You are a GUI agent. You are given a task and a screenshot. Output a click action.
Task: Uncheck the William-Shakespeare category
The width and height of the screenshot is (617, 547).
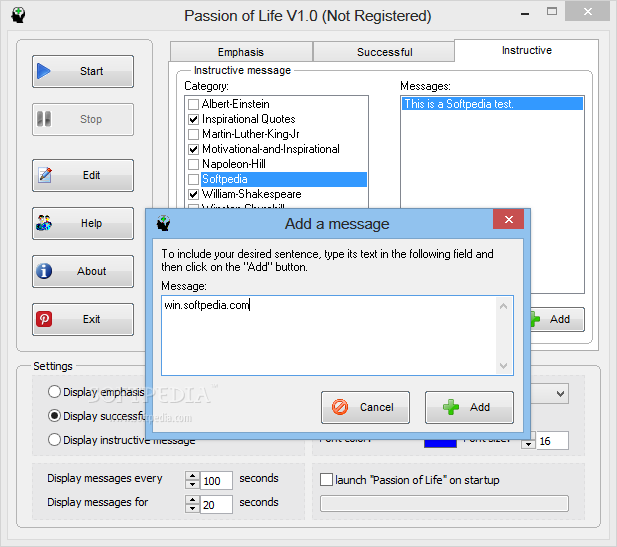coord(193,194)
